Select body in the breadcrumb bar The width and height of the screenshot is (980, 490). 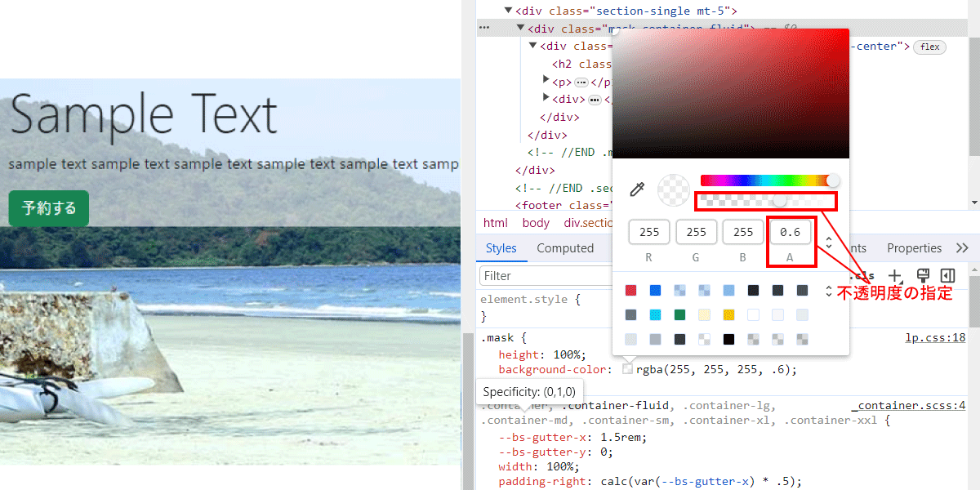pos(536,223)
